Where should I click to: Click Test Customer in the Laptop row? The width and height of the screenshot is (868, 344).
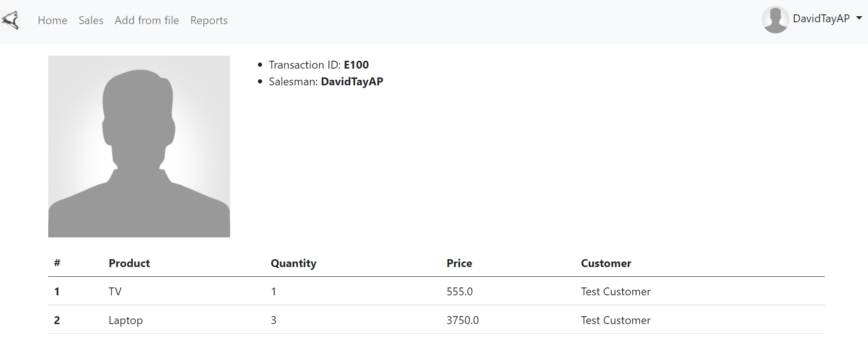615,320
